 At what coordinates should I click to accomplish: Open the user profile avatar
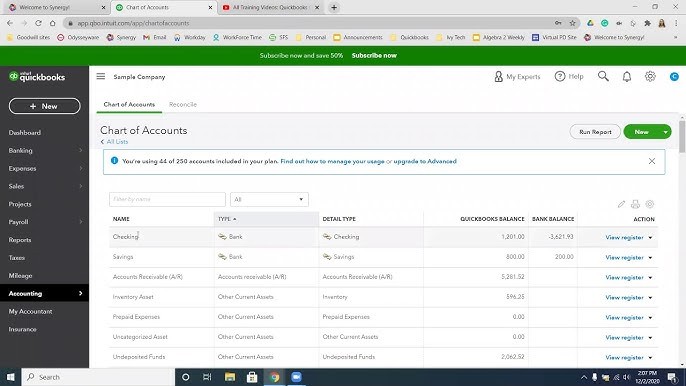(674, 77)
